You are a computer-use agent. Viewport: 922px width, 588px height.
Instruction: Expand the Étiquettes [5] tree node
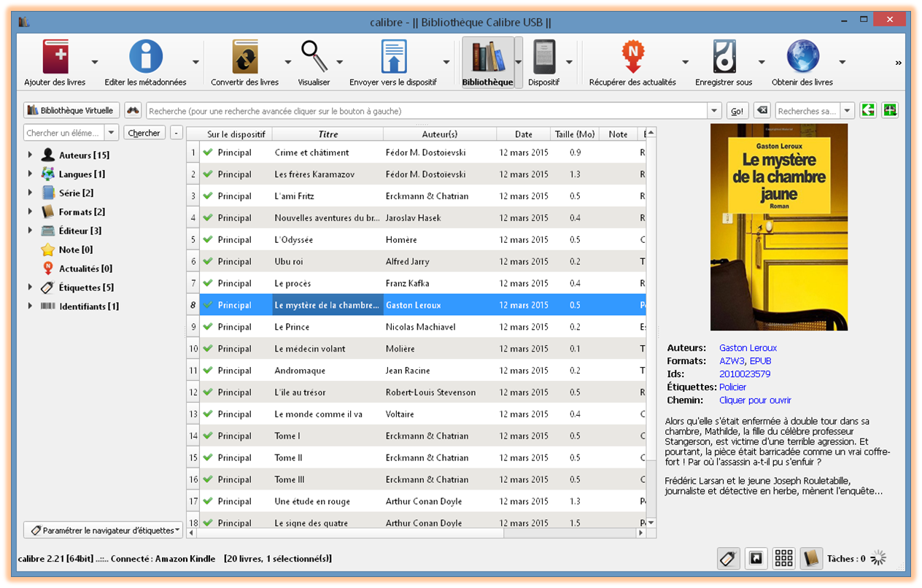(30, 287)
